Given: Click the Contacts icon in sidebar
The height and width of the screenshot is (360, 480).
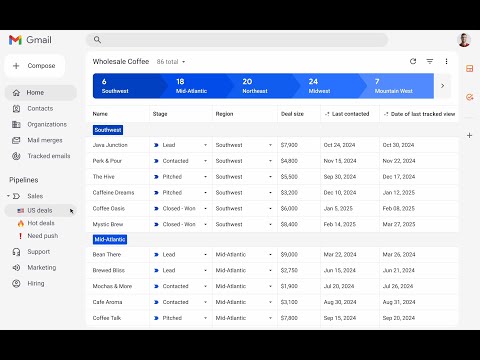Looking at the screenshot, I should [x=16, y=109].
